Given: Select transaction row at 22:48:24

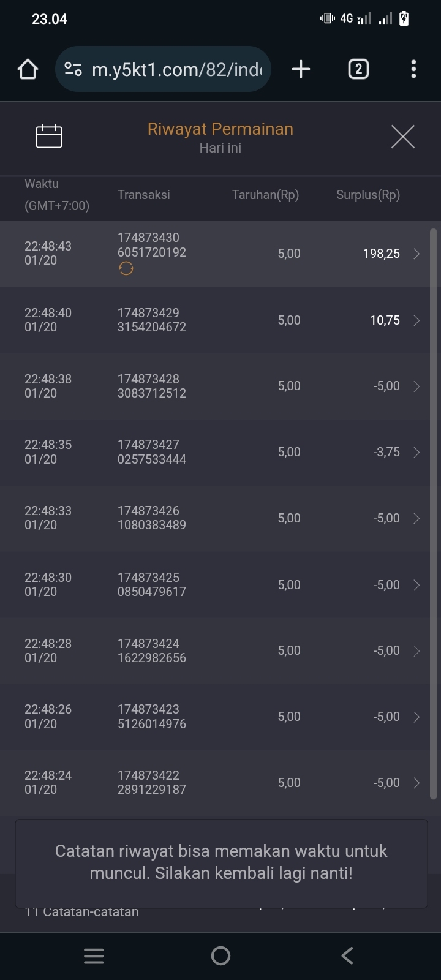Looking at the screenshot, I should 214,783.
